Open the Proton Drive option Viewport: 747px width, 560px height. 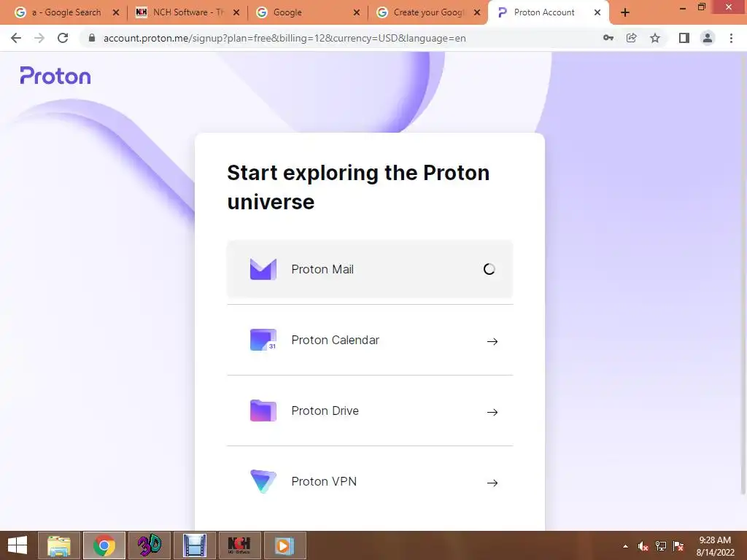coord(370,411)
